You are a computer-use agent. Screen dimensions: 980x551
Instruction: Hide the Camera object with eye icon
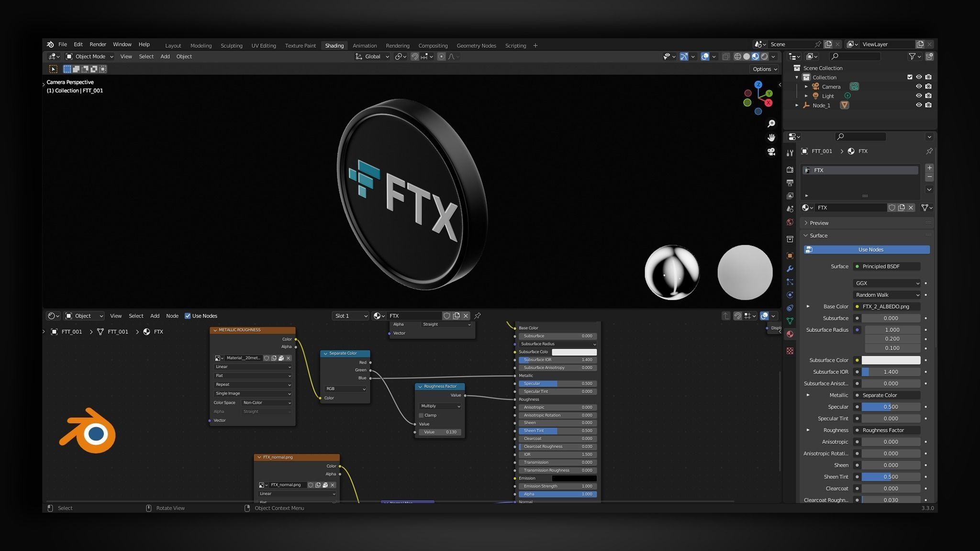click(x=919, y=87)
